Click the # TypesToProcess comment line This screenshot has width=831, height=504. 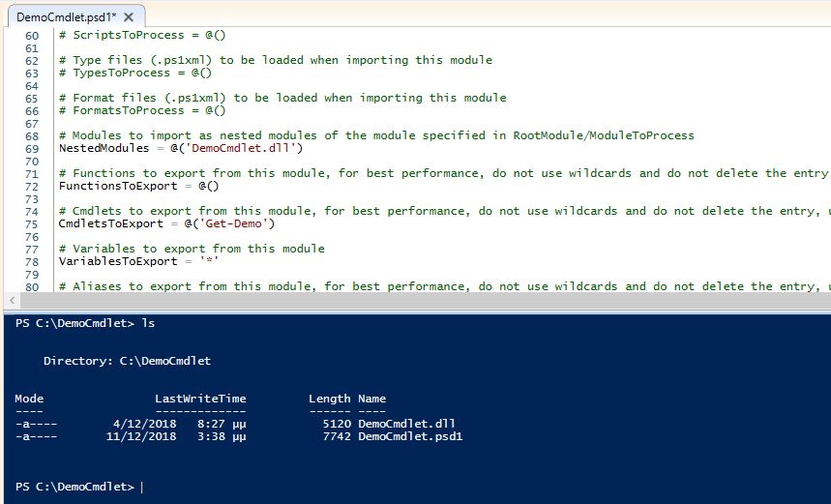point(135,73)
